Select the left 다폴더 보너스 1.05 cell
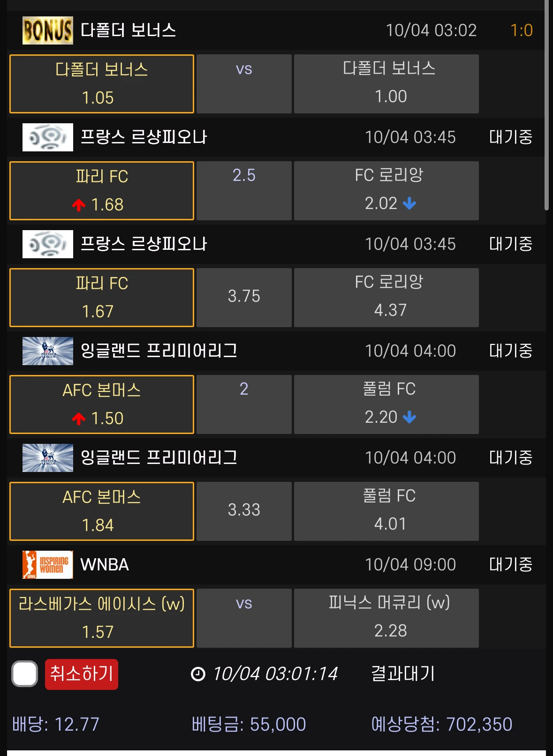Image resolution: width=553 pixels, height=756 pixels. [x=102, y=84]
